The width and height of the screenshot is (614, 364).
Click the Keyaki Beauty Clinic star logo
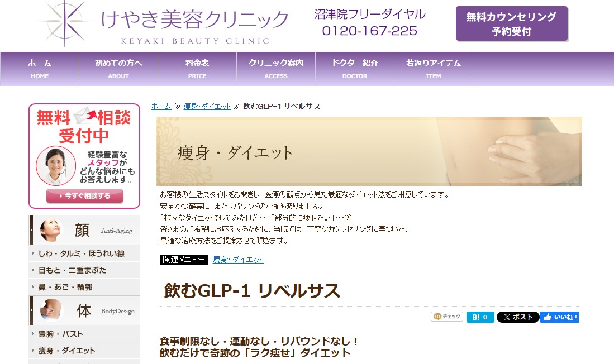tap(65, 23)
